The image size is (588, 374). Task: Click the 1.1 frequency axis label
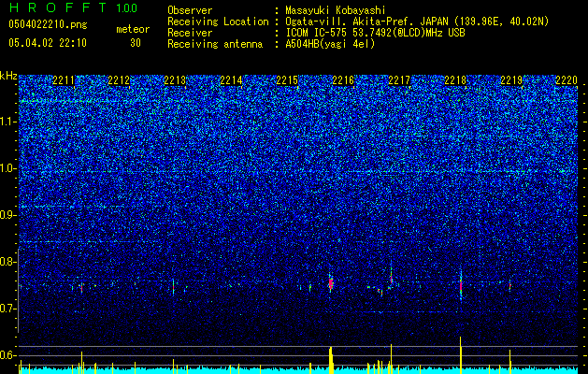(x=8, y=122)
